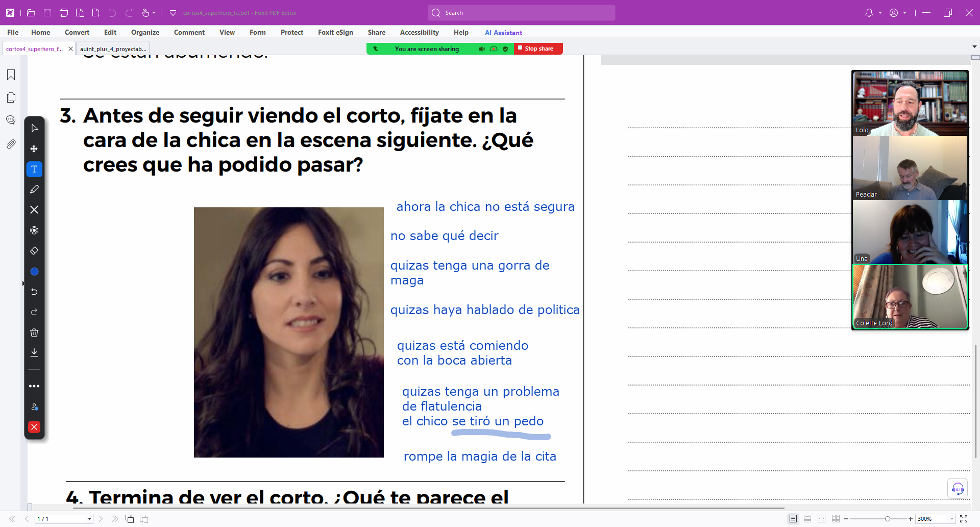Click the create-from-clipboard page icon
The width and height of the screenshot is (980, 527).
point(80,13)
